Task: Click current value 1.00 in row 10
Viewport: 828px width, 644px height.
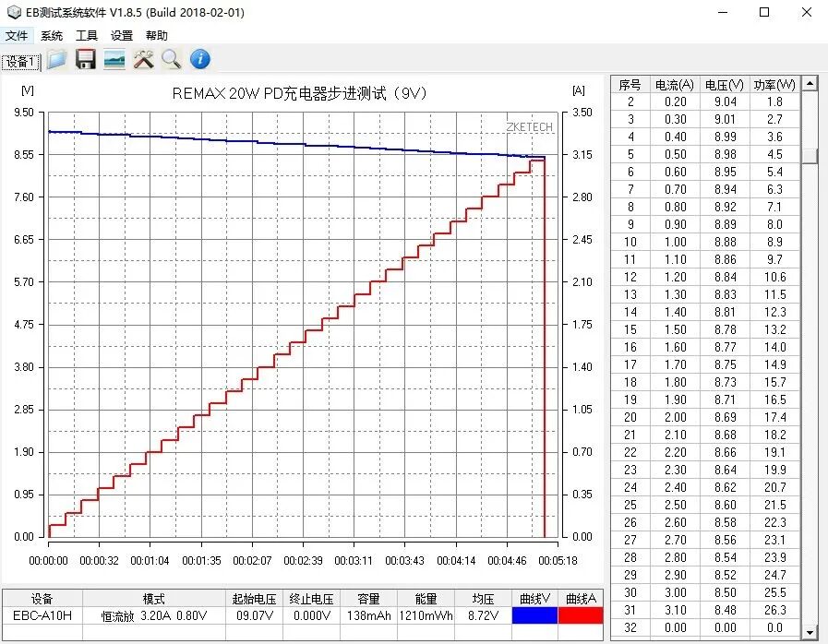Action: [x=676, y=242]
